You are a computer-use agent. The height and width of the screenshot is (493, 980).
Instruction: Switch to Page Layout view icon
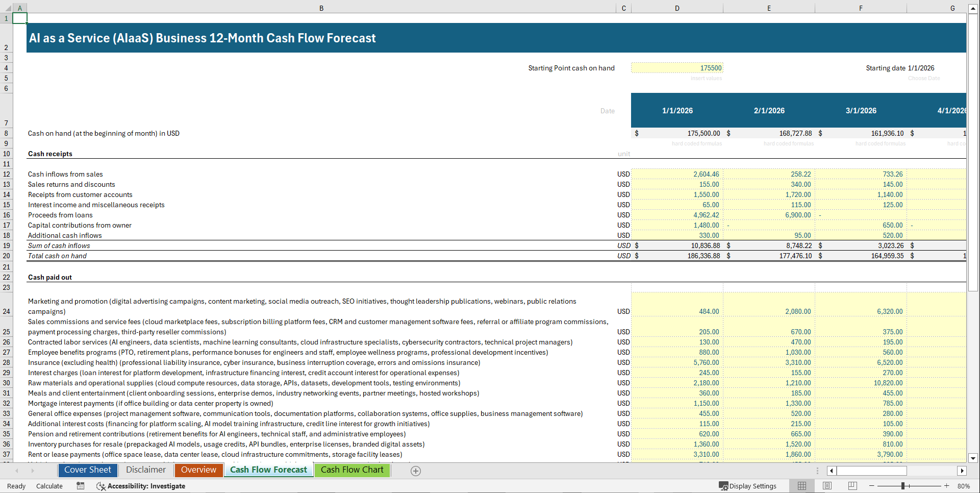pyautogui.click(x=827, y=486)
